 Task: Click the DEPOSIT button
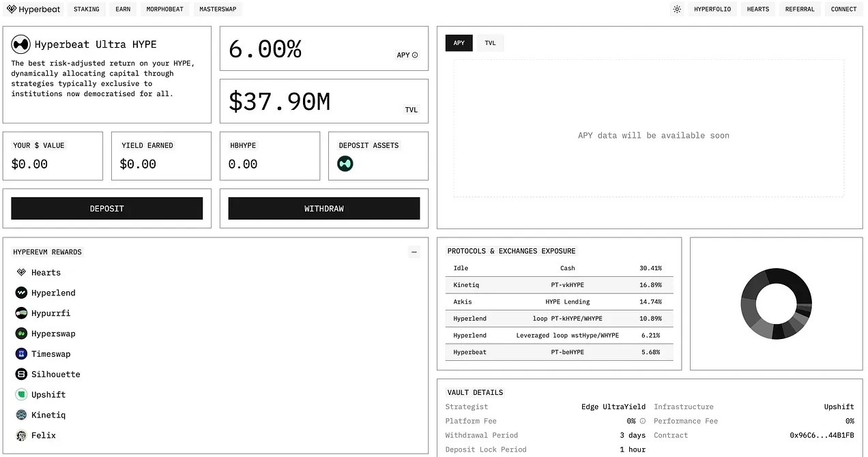click(106, 208)
